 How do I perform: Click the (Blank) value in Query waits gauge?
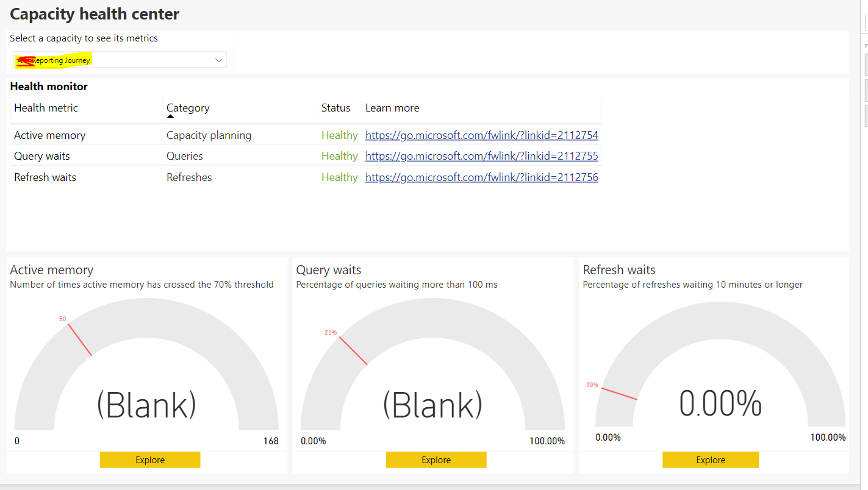coord(432,405)
